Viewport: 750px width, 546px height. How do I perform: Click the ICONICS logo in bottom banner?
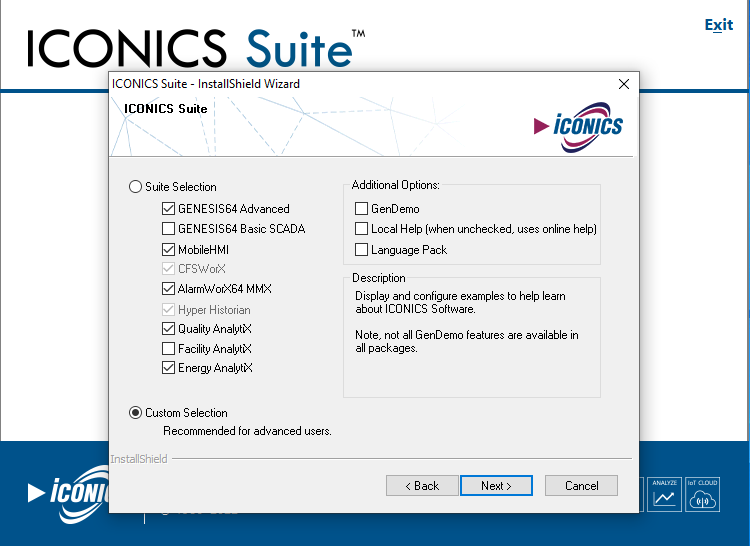click(69, 493)
